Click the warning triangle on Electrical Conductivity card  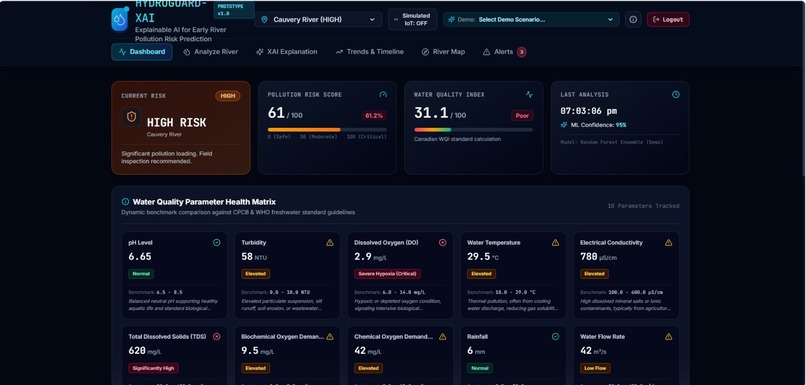tap(668, 243)
